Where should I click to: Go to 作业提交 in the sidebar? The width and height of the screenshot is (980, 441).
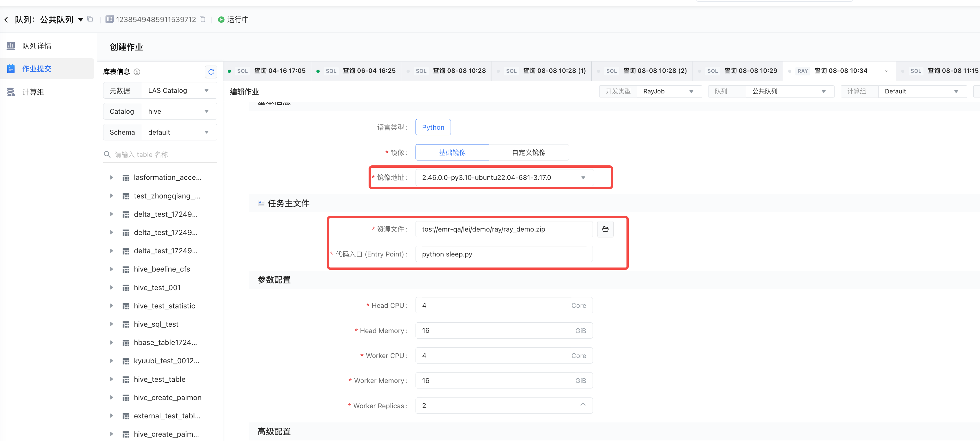37,69
